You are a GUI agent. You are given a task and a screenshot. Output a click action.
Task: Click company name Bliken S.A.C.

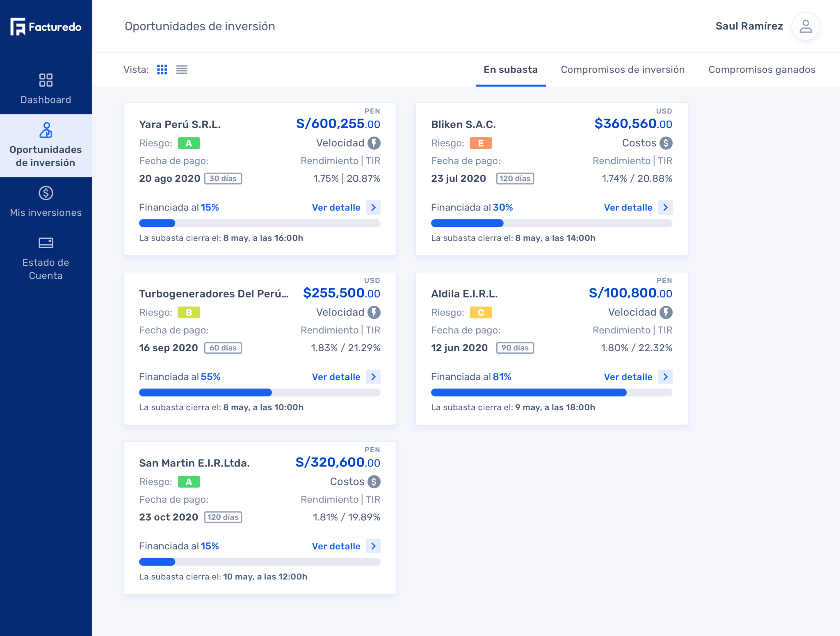pos(463,124)
